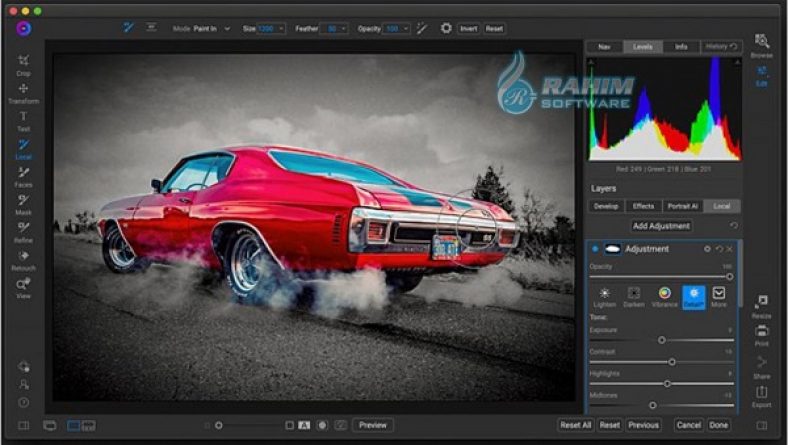Click the Adjustment mask thumbnail
The image size is (788, 445).
pyautogui.click(x=612, y=249)
